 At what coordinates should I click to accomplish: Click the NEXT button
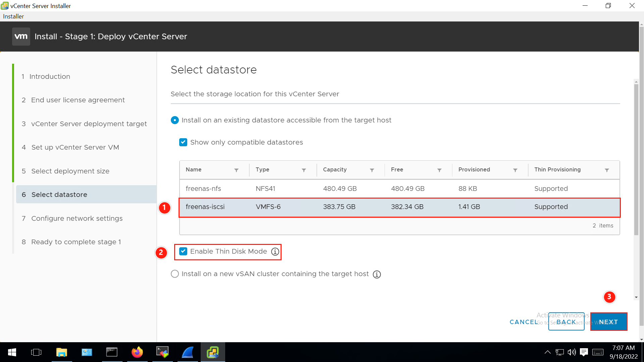click(608, 322)
